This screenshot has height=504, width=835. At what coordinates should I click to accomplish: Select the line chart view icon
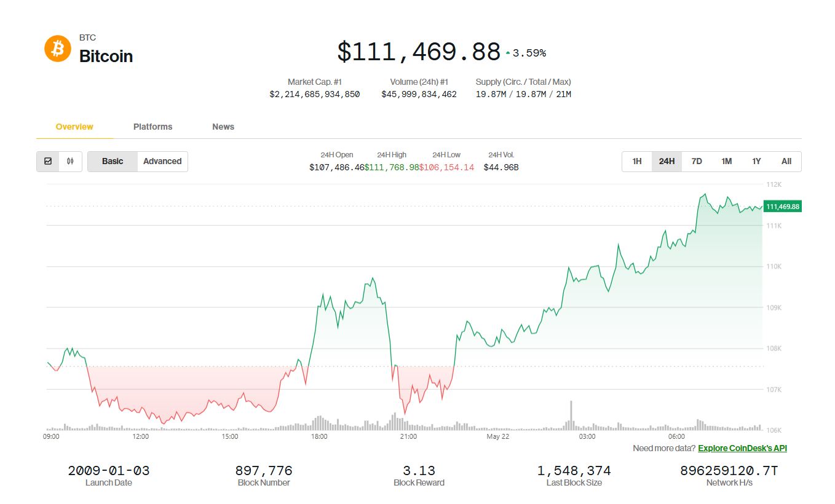(48, 162)
